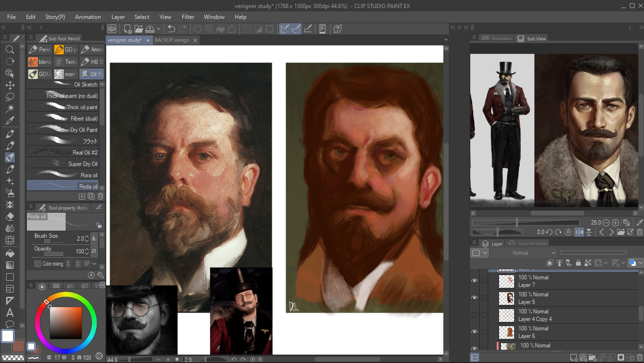Select the Eyedropper tool in the toolbar

click(x=9, y=121)
